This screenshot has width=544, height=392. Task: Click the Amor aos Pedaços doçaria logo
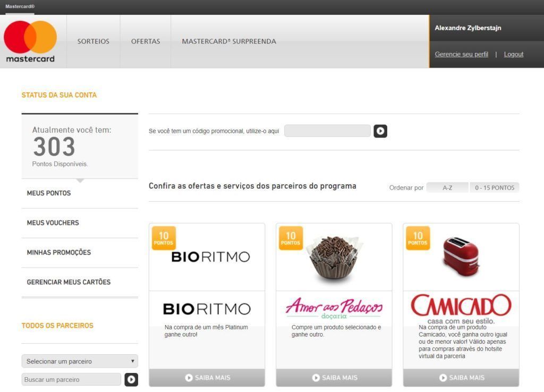click(x=334, y=308)
